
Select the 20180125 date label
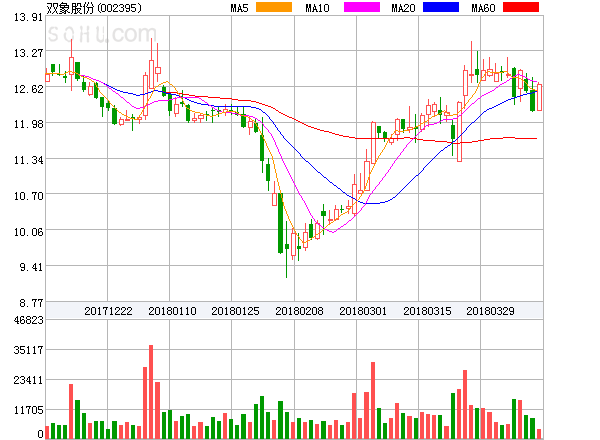click(235, 311)
